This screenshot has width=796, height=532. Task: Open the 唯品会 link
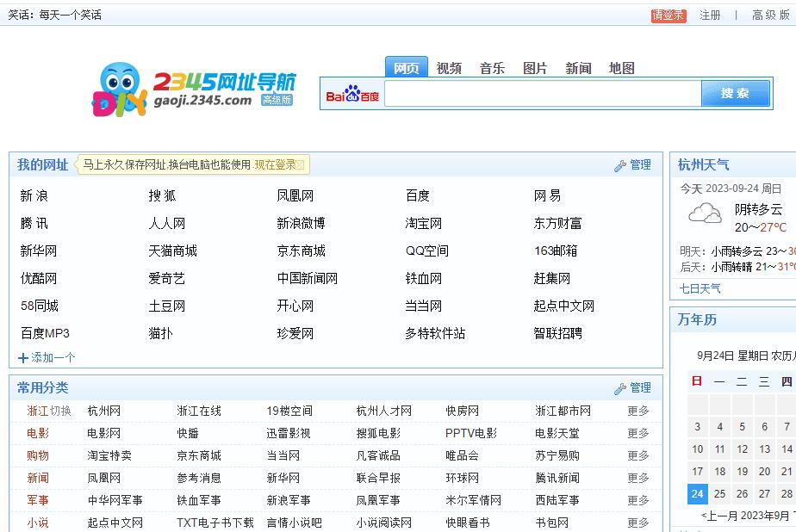click(x=462, y=455)
